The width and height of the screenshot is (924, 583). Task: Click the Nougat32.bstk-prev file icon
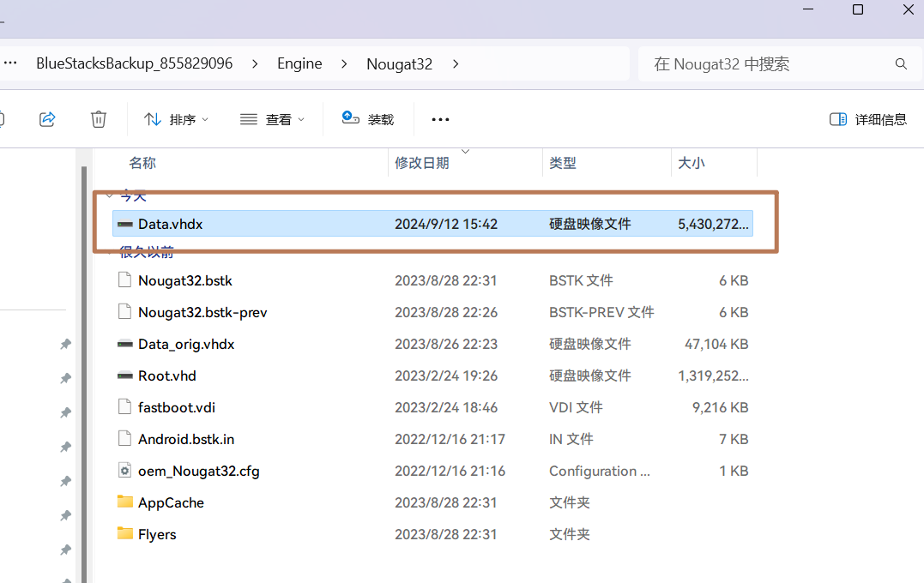[125, 311]
